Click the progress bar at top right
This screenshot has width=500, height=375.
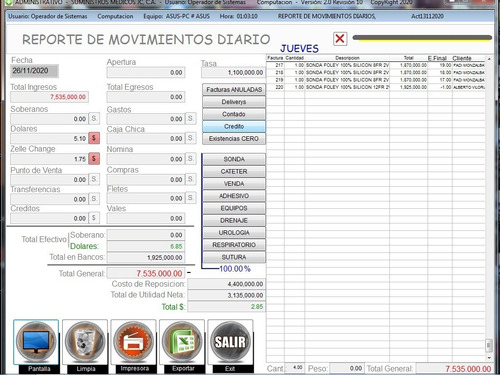pos(422,38)
